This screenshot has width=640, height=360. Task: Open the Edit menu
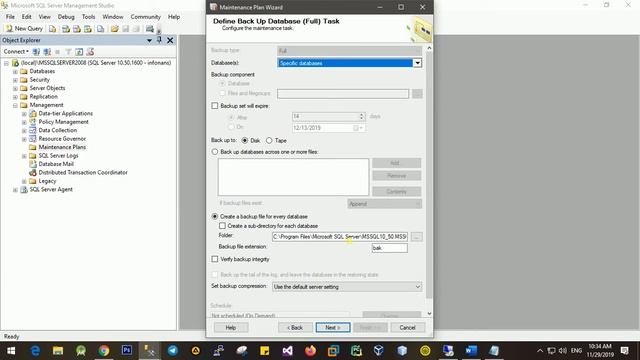[27, 17]
